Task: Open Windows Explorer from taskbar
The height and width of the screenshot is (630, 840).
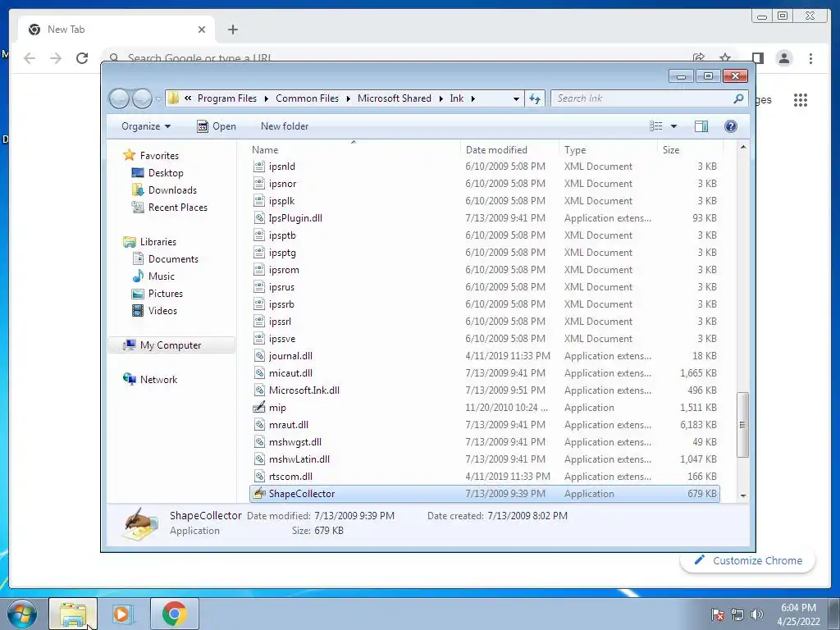Action: [73, 614]
